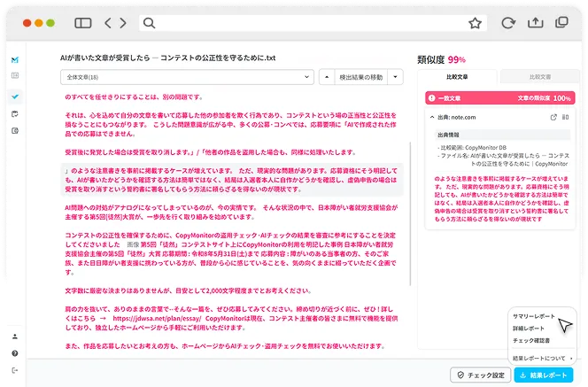Open the browser tabs overview icon

[x=561, y=22]
